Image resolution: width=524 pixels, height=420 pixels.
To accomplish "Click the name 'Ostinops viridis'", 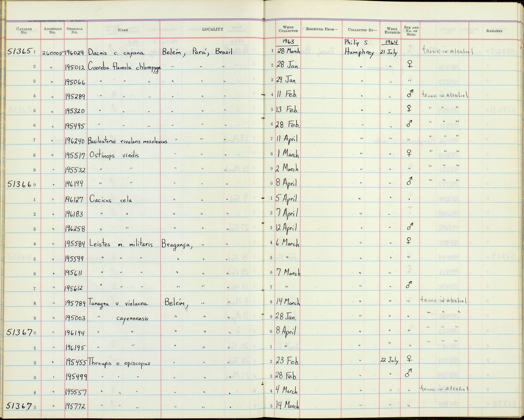I will [x=114, y=155].
